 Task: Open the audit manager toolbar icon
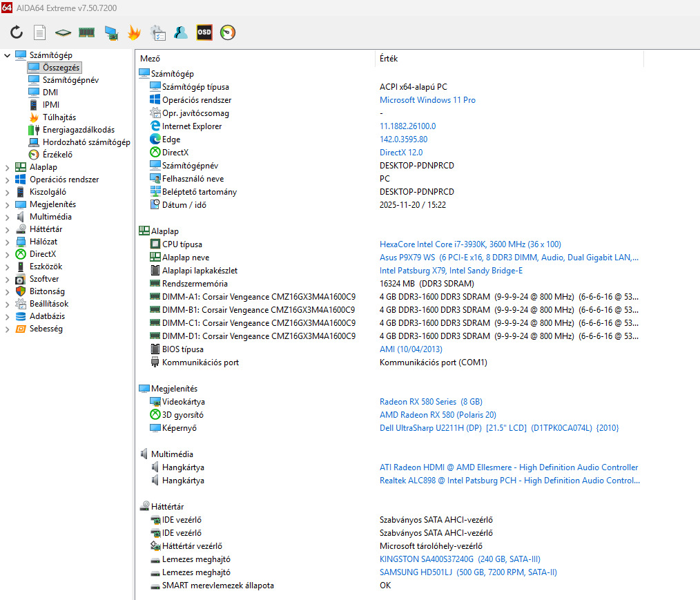(157, 32)
